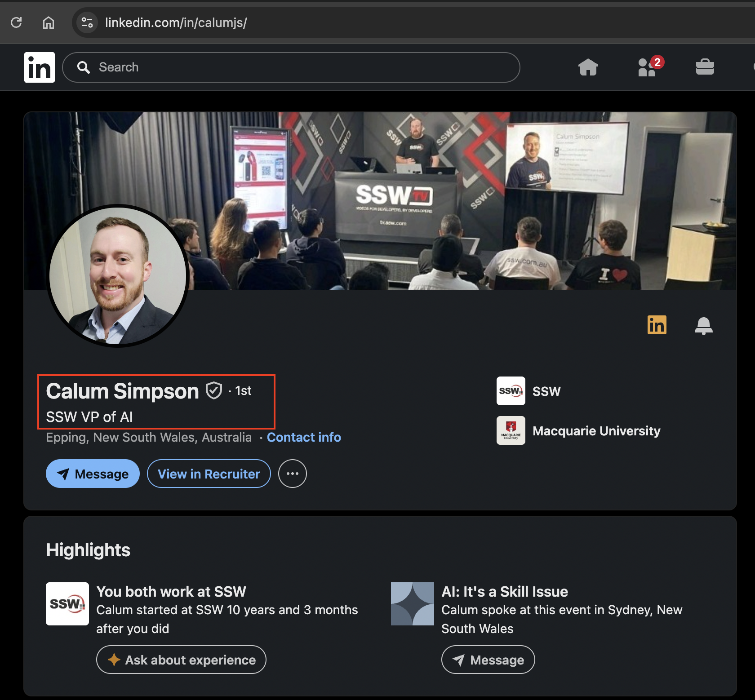
Task: Click the SSW company link
Action: tap(529, 391)
